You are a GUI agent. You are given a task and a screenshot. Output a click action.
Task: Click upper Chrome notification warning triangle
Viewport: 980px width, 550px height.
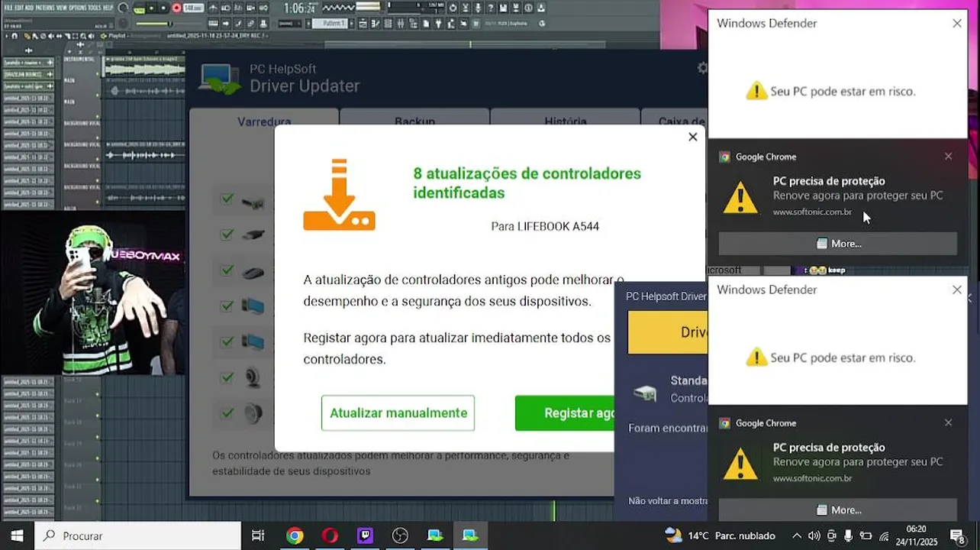(740, 198)
